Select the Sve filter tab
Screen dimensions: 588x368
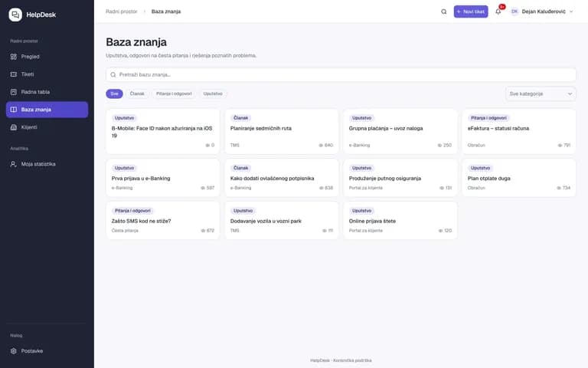click(114, 94)
